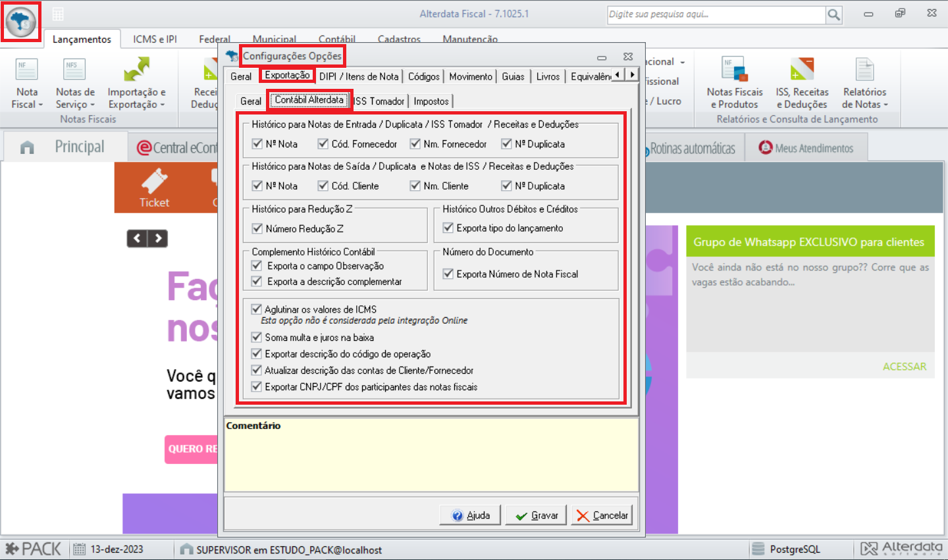This screenshot has height=560, width=948.
Task: Open ISS, Receitas e Deduções report icon
Action: pos(802,70)
